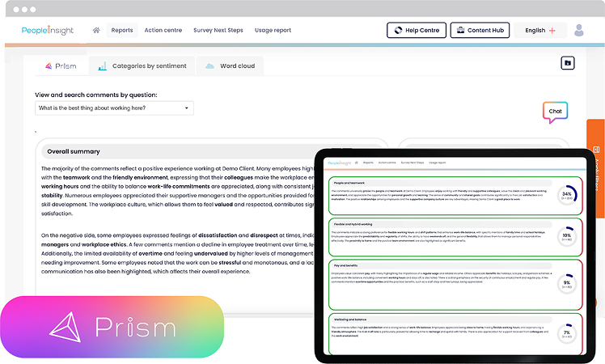Go to Action centre
Viewport: 605px width, 364px height.
pyautogui.click(x=163, y=31)
